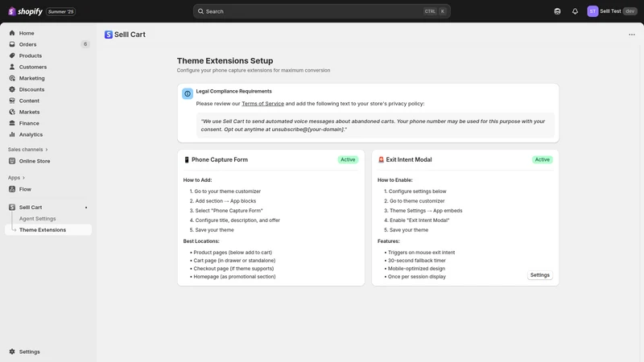Open Exit Intent Modal Settings button

click(x=539, y=275)
